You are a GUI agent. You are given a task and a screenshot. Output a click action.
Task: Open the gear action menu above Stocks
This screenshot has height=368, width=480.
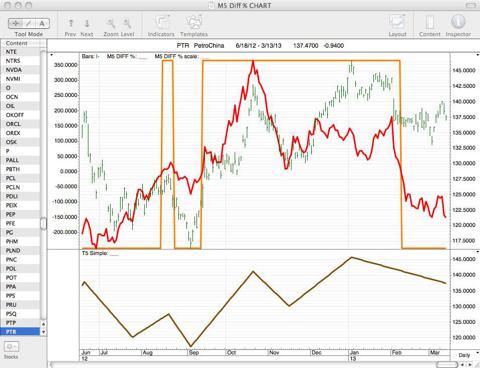pyautogui.click(x=11, y=347)
